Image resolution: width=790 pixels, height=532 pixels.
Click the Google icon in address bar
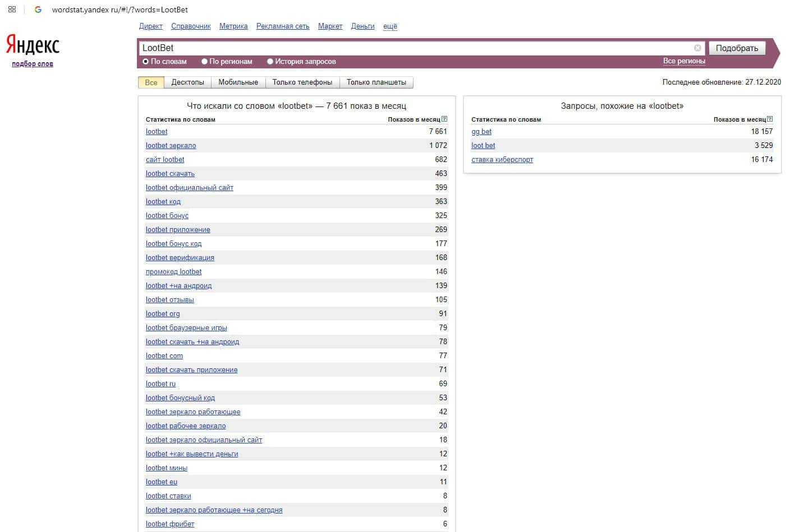(x=38, y=10)
